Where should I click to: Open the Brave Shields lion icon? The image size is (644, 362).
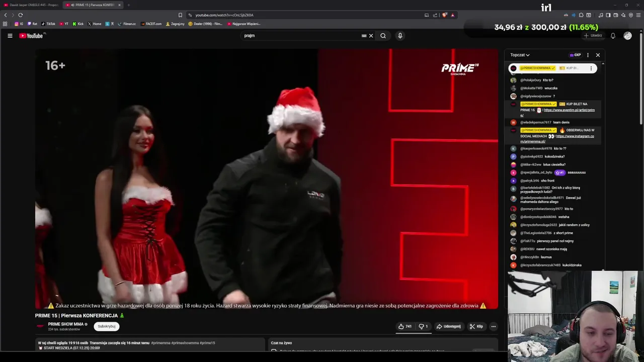point(444,15)
